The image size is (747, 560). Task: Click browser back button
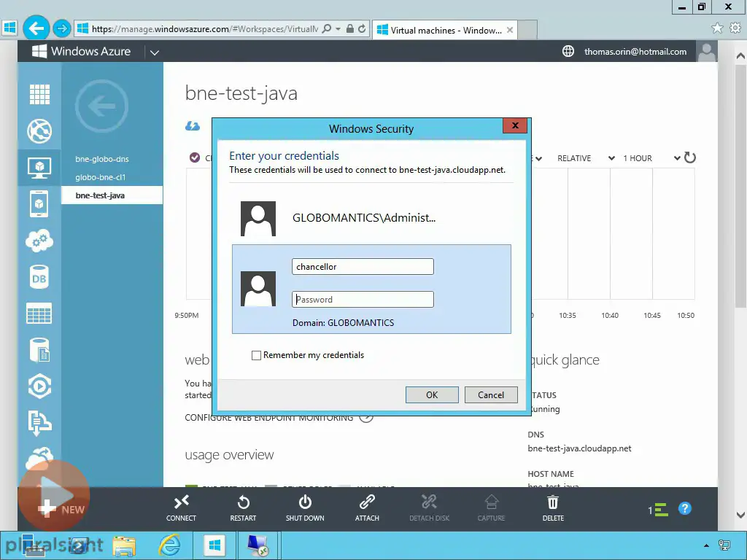point(36,28)
